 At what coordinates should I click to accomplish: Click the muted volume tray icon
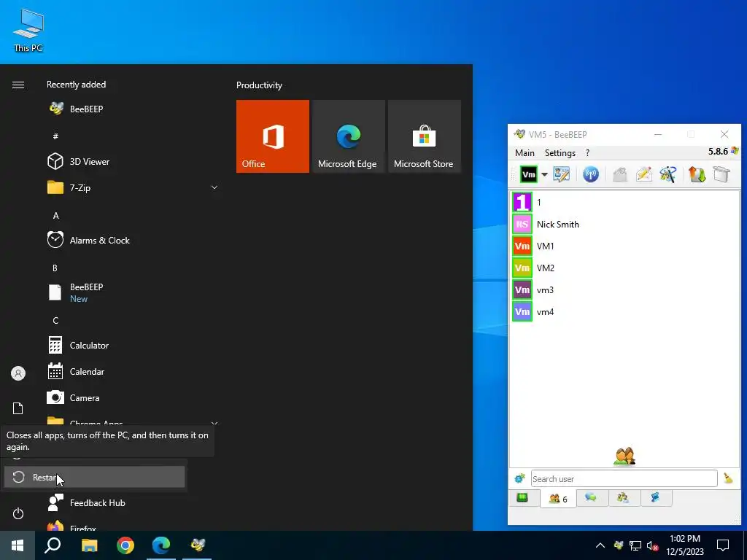[x=652, y=545]
